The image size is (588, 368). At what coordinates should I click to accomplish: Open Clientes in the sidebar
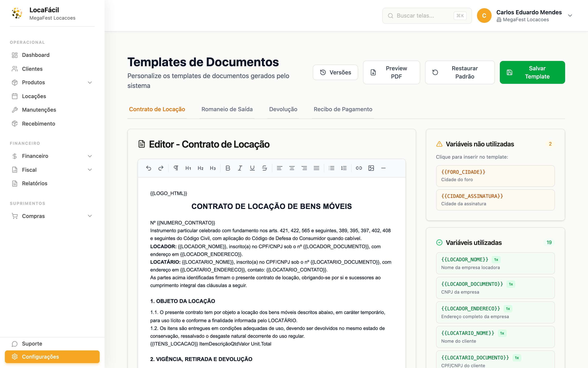click(x=52, y=69)
